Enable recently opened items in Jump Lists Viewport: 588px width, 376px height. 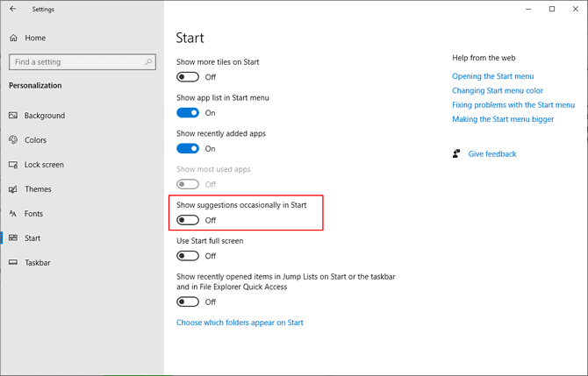[188, 302]
